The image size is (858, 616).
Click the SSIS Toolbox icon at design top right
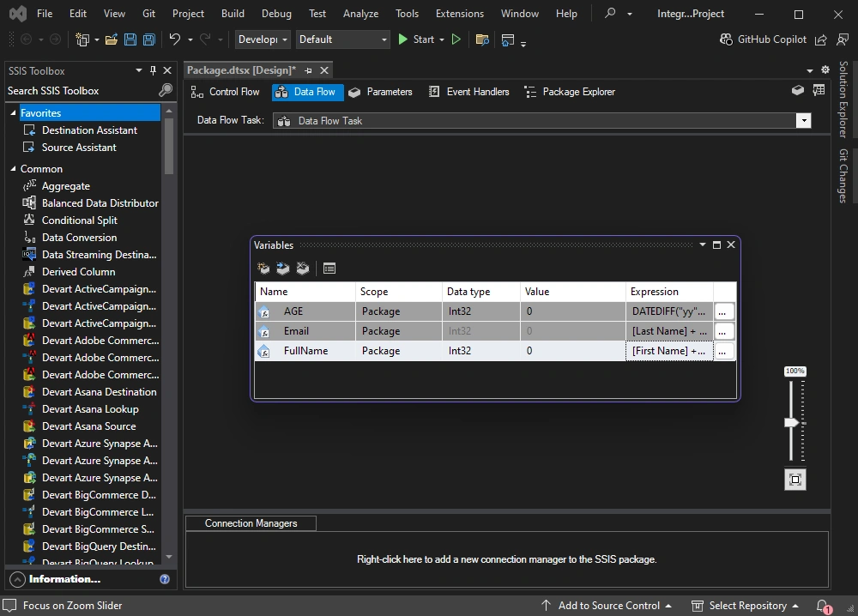coord(798,90)
